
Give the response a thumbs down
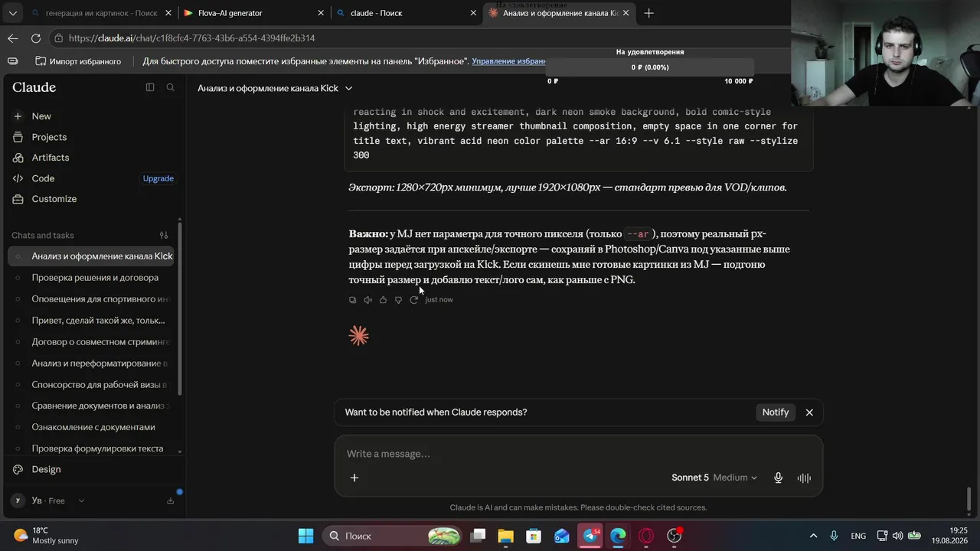click(x=398, y=300)
